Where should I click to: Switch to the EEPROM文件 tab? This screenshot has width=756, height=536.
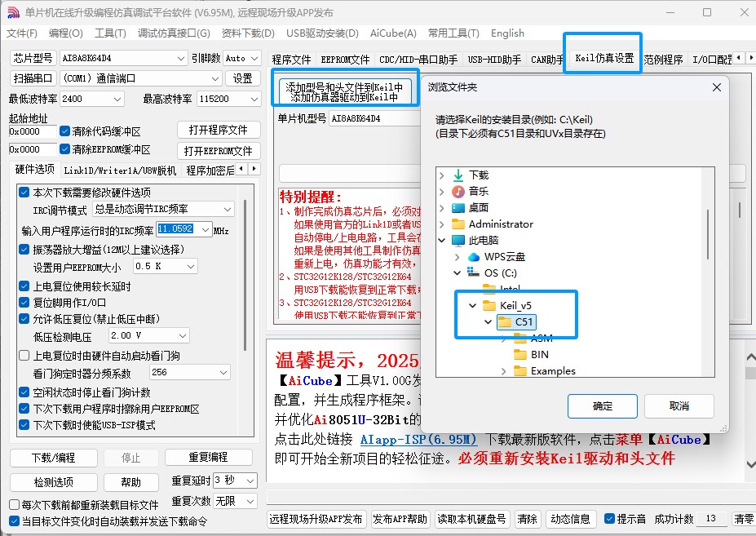point(345,60)
